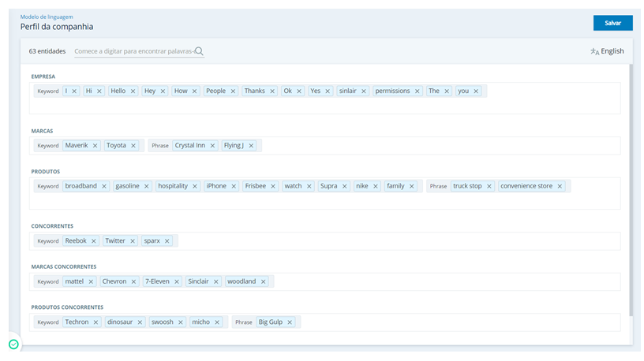
Task: Delete the 'watch' keyword tag
Action: pos(309,186)
